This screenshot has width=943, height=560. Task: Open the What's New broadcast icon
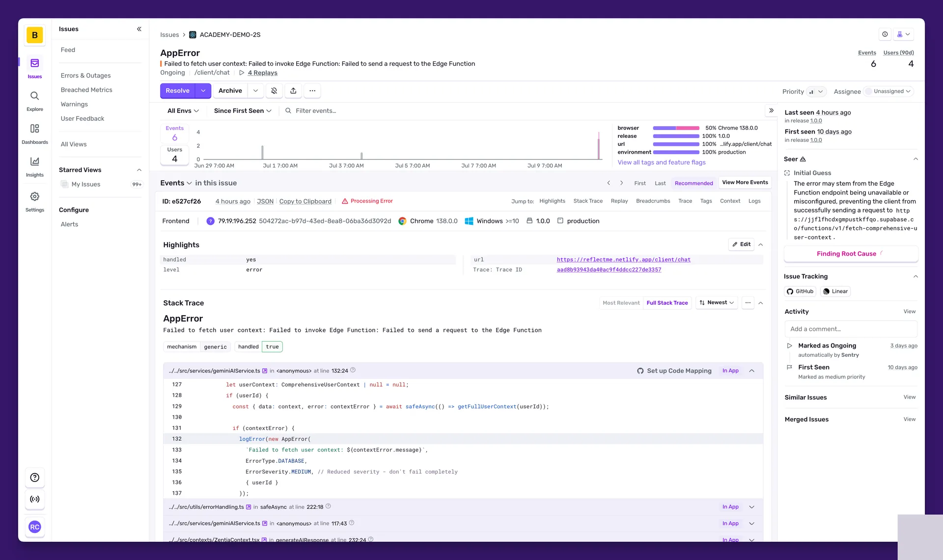point(885,34)
